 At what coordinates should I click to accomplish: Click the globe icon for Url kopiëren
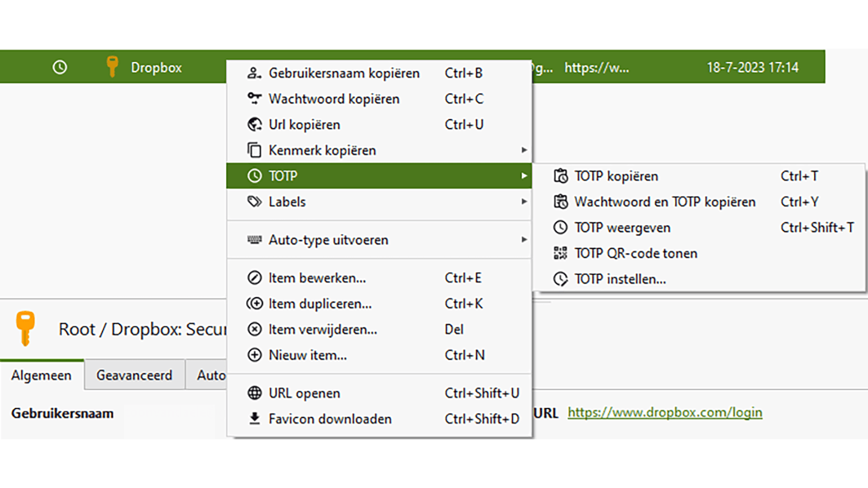[254, 125]
